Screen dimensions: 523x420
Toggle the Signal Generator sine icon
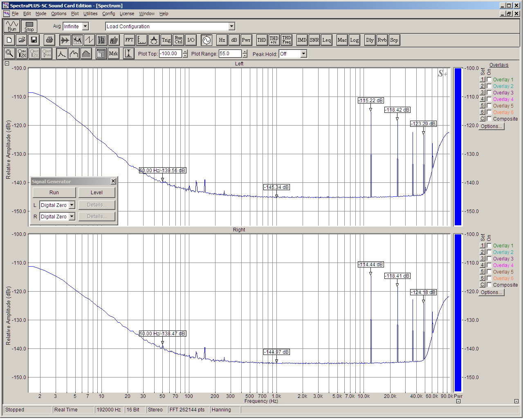click(x=207, y=40)
